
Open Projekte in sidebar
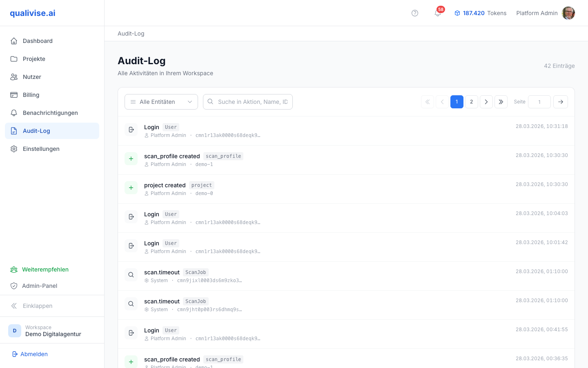point(52,59)
